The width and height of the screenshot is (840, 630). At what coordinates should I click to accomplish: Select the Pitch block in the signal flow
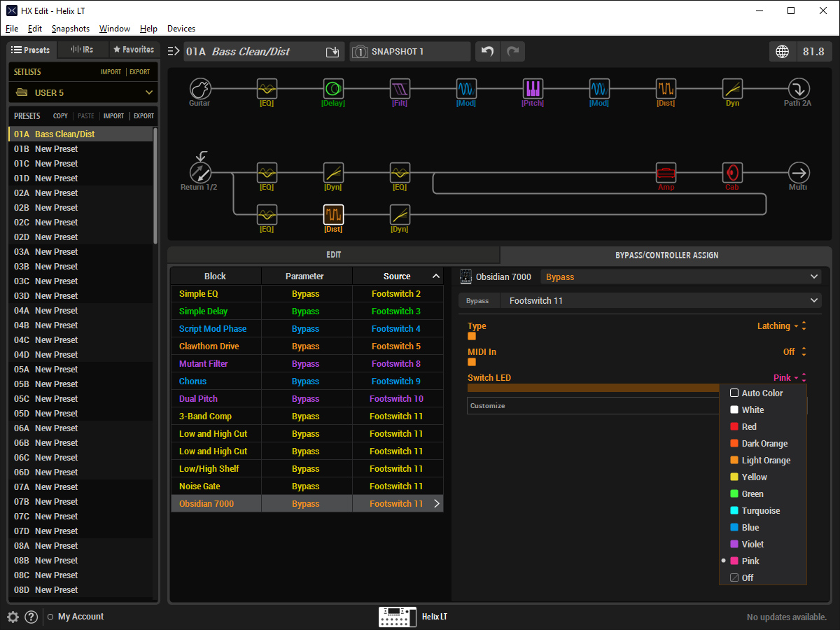coord(533,89)
